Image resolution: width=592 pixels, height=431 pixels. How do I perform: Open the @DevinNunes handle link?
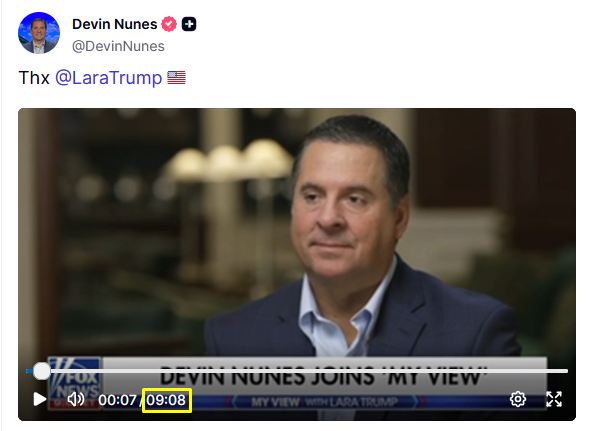pyautogui.click(x=118, y=46)
